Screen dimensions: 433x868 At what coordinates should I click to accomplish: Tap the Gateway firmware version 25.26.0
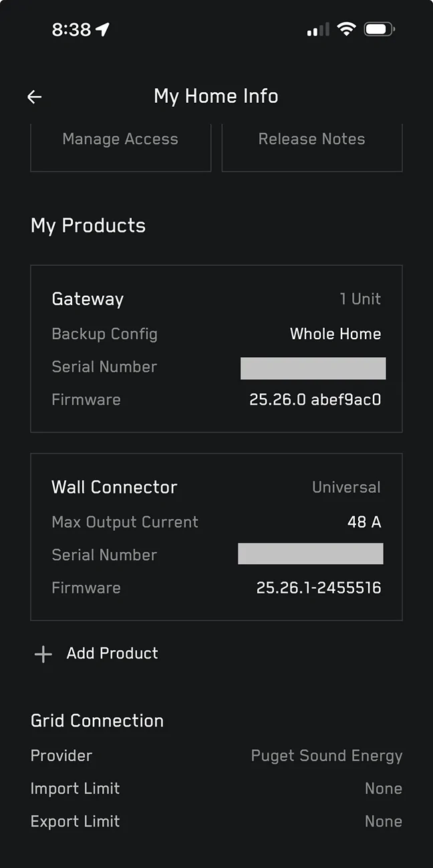[315, 400]
